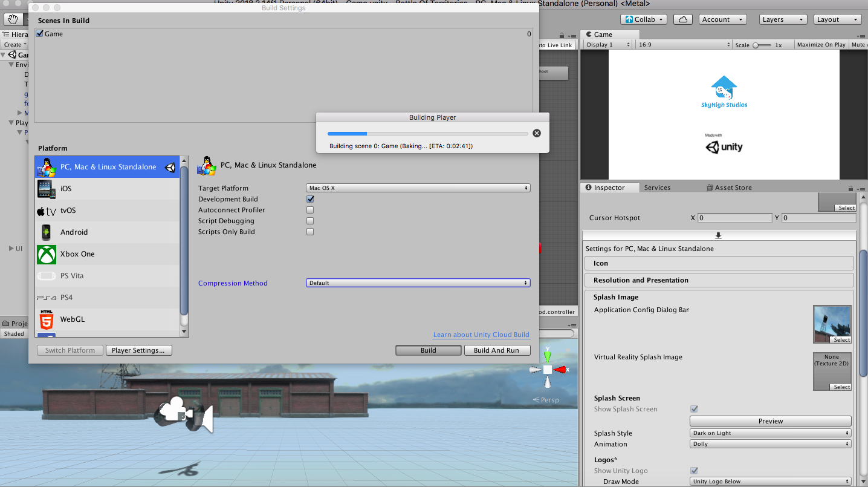Viewport: 868px width, 487px height.
Task: Open the 16:9 aspect ratio dropdown
Action: [684, 45]
